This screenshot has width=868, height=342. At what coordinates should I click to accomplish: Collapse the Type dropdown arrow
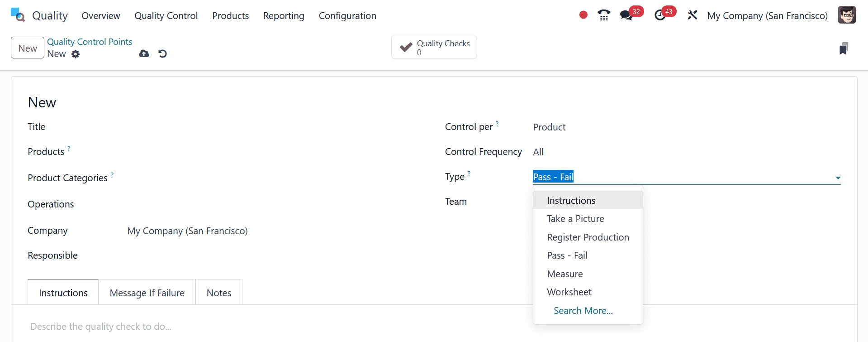pyautogui.click(x=838, y=178)
